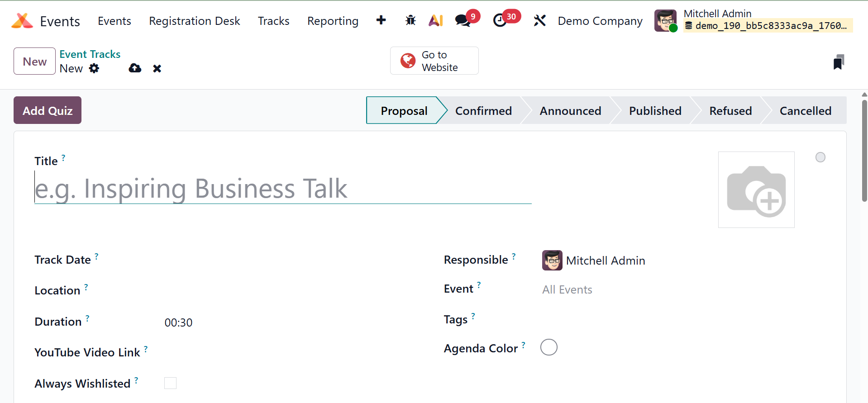The height and width of the screenshot is (403, 868).
Task: Open the gear actions dropdown
Action: point(94,68)
